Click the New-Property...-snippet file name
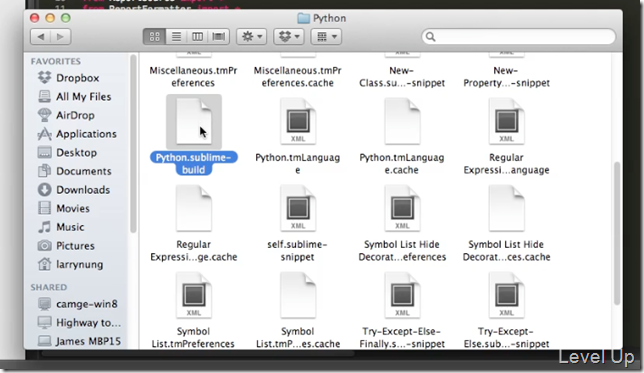The height and width of the screenshot is (373, 644). [506, 76]
